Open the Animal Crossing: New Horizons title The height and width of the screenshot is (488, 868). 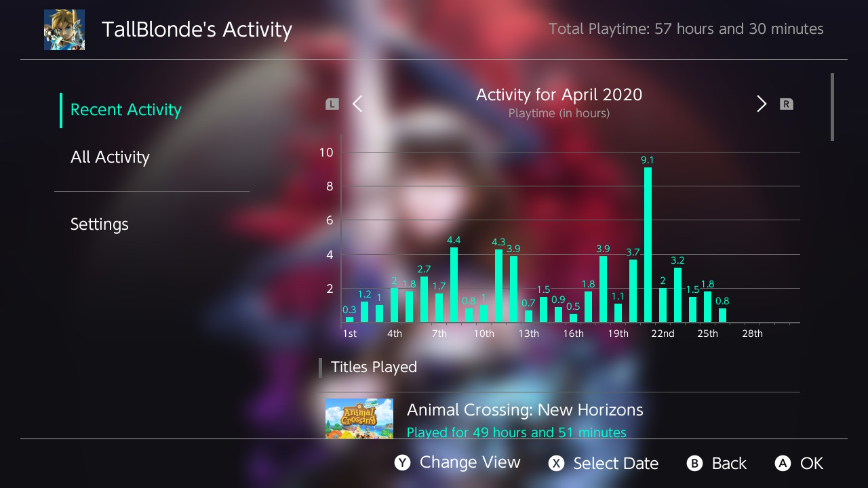click(x=525, y=410)
